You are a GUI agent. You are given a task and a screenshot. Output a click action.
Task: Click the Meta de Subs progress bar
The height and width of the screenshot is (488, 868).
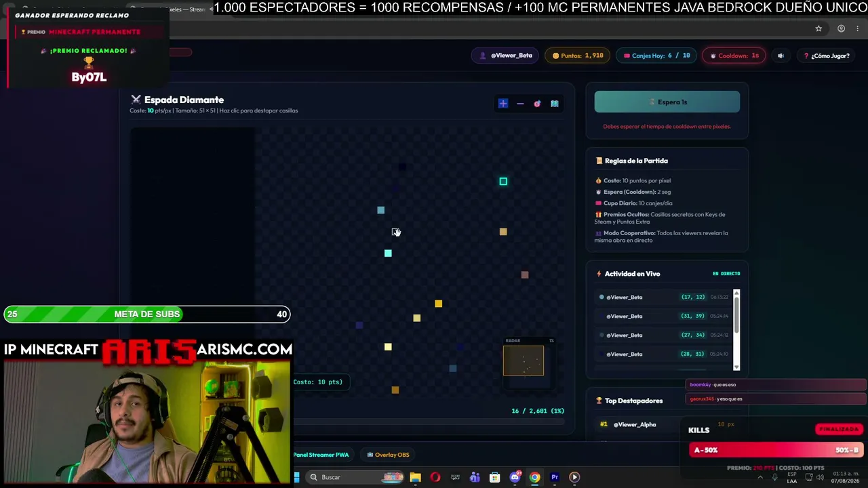pos(147,314)
